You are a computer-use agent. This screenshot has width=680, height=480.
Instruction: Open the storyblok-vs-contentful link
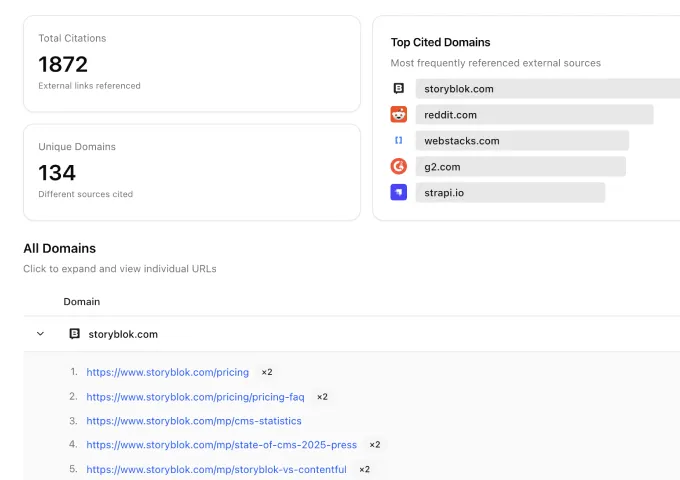(x=216, y=469)
